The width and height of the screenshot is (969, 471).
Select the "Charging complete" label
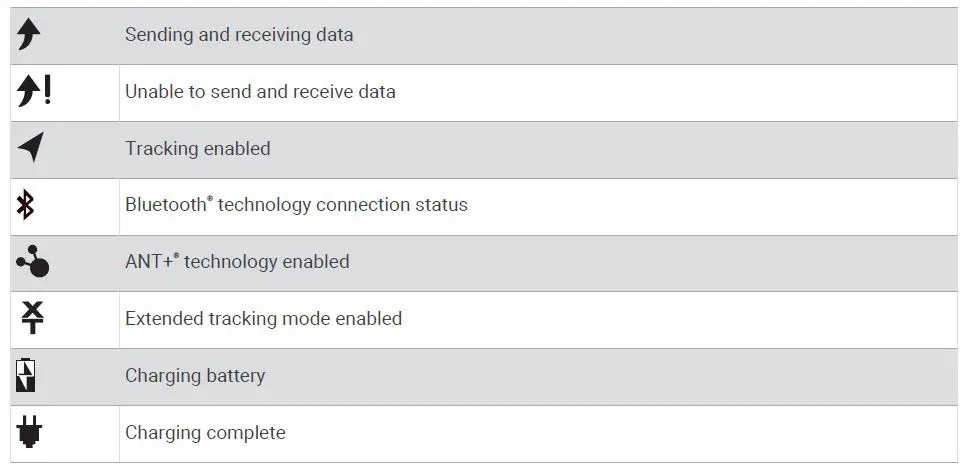point(205,433)
